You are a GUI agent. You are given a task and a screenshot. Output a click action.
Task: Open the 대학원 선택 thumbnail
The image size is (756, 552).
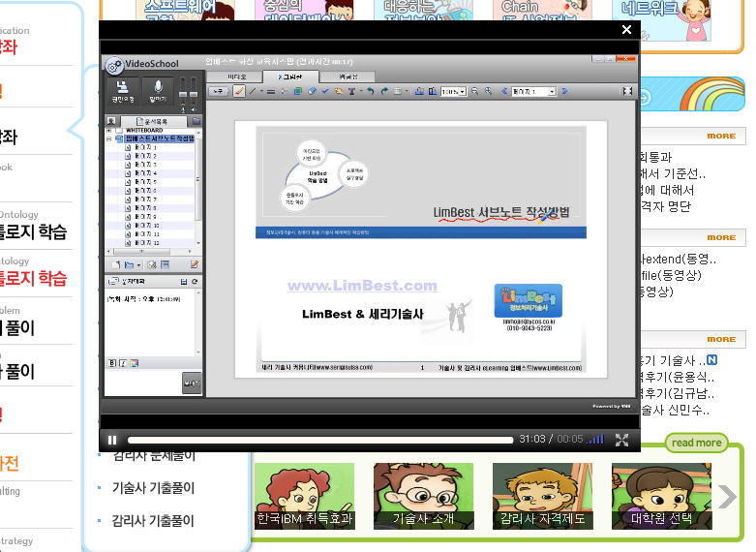click(x=661, y=496)
